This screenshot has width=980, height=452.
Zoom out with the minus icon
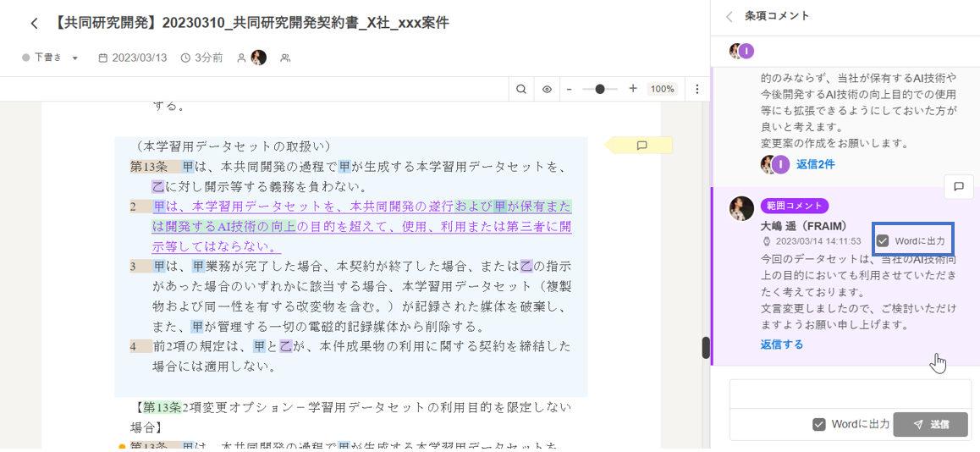point(570,89)
